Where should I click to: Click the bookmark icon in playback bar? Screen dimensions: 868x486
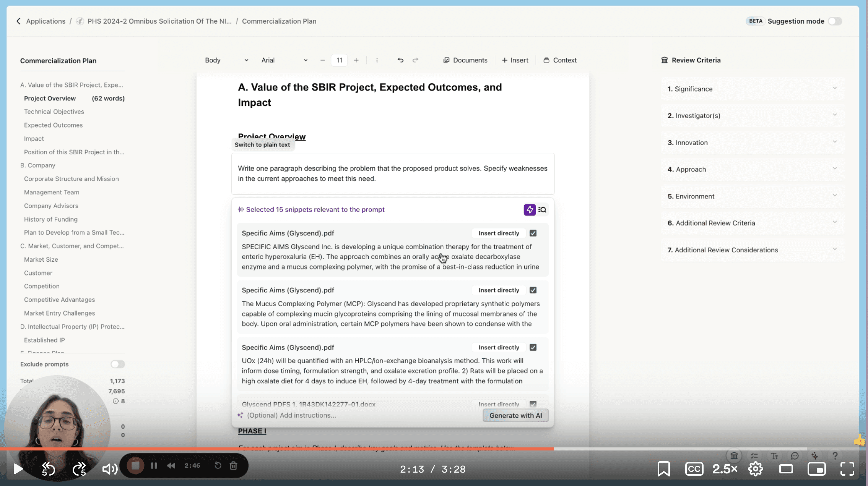pos(663,469)
